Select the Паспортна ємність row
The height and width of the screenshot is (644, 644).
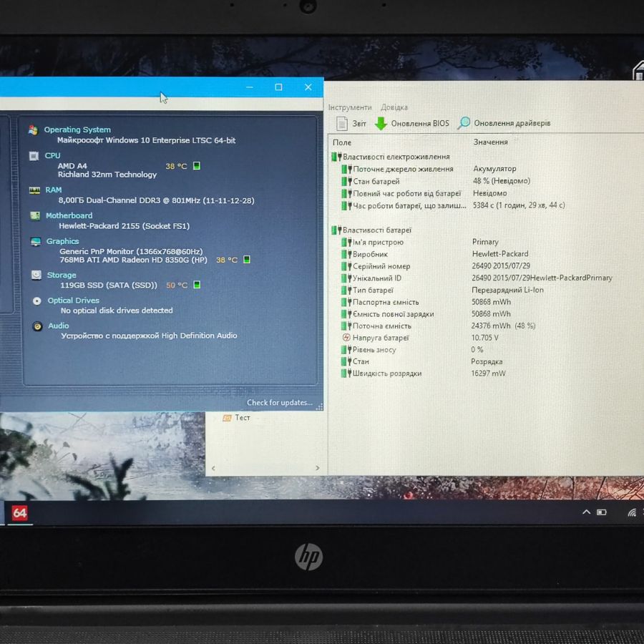tap(426, 302)
